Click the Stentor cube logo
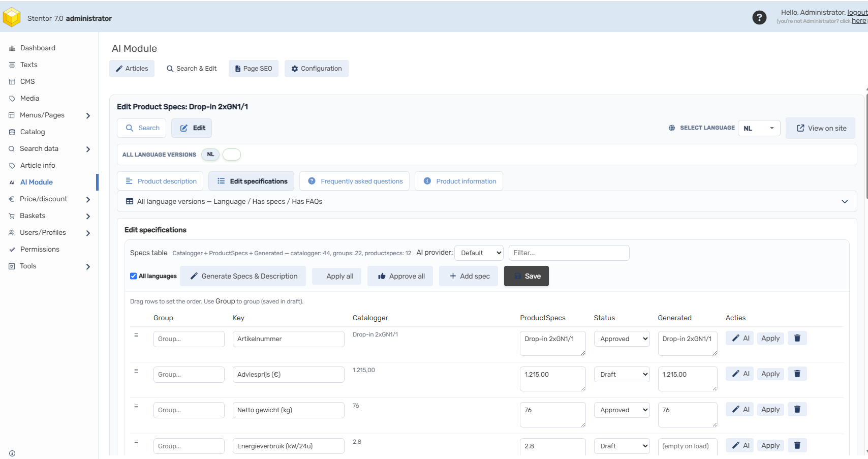This screenshot has width=868, height=459. click(x=12, y=17)
